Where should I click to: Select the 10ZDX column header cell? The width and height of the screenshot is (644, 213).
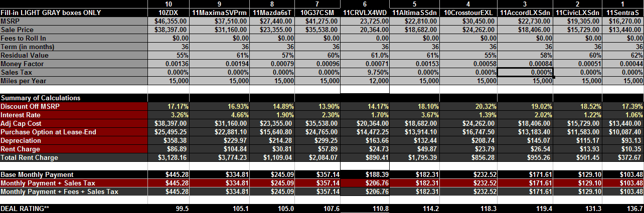(169, 13)
